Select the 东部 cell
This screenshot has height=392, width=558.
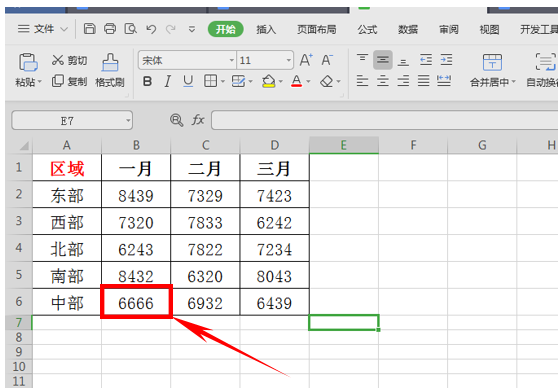point(67,195)
